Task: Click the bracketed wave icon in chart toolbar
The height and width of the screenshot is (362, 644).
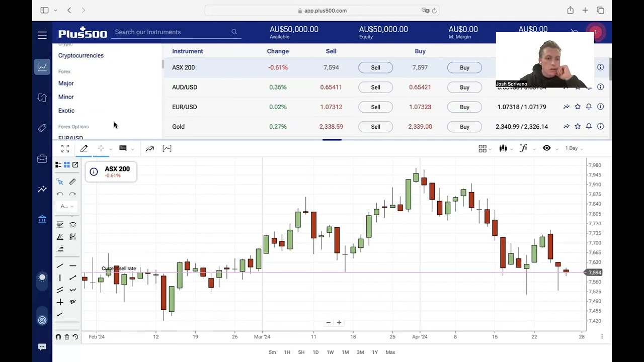Action: (167, 148)
